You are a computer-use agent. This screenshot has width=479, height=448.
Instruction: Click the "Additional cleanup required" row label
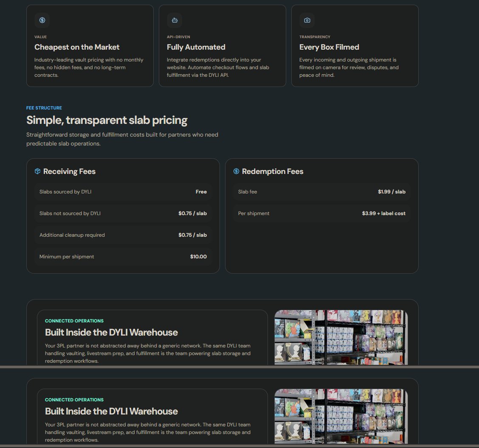pyautogui.click(x=72, y=235)
